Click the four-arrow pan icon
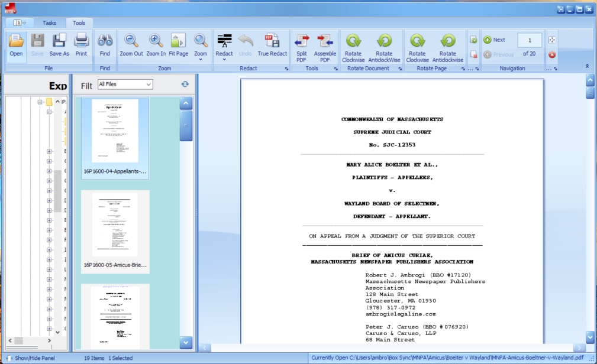 click(x=551, y=40)
